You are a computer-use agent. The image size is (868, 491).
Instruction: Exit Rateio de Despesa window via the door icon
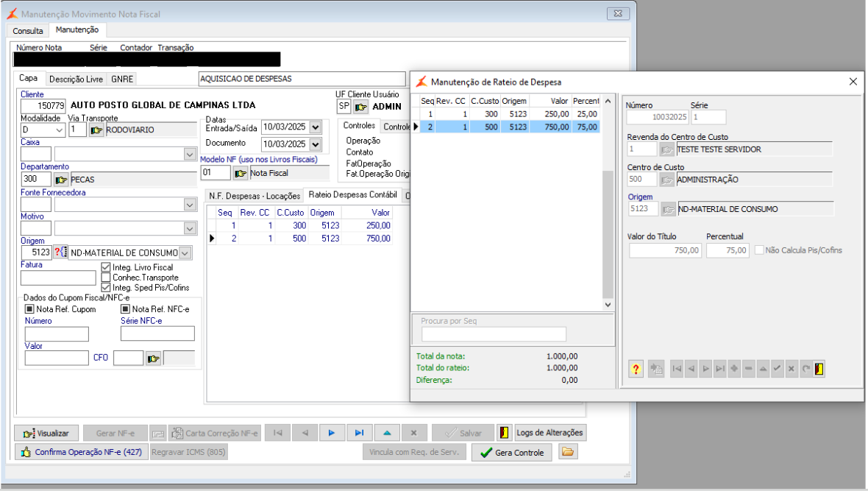[x=819, y=369]
